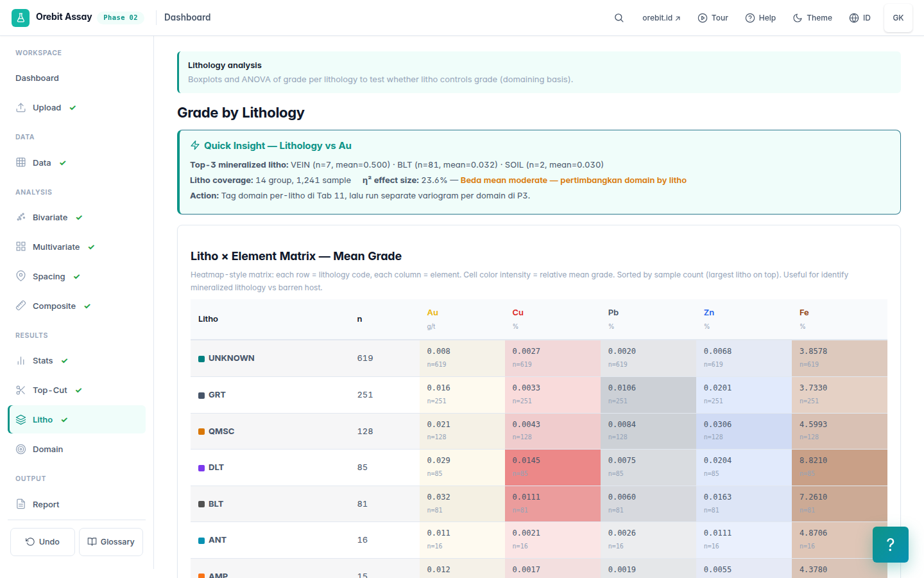The height and width of the screenshot is (578, 924).
Task: Click the Report document icon
Action: coord(21,504)
